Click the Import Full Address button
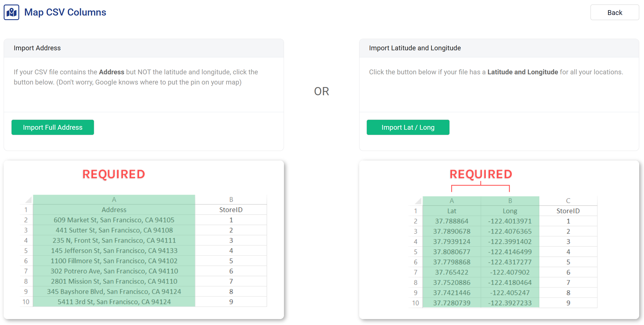This screenshot has height=325, width=644. pyautogui.click(x=53, y=127)
